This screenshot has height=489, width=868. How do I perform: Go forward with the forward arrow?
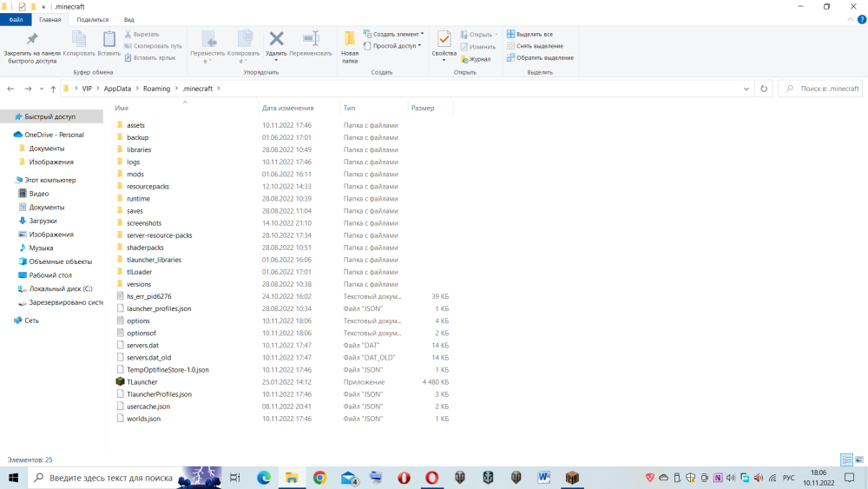(x=28, y=89)
